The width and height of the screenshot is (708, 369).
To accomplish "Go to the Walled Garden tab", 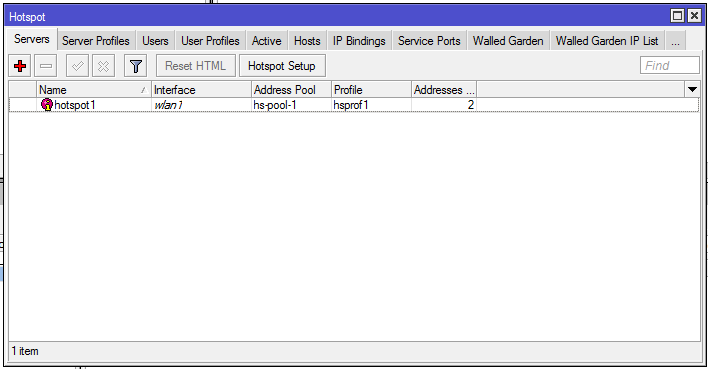I will click(x=508, y=41).
